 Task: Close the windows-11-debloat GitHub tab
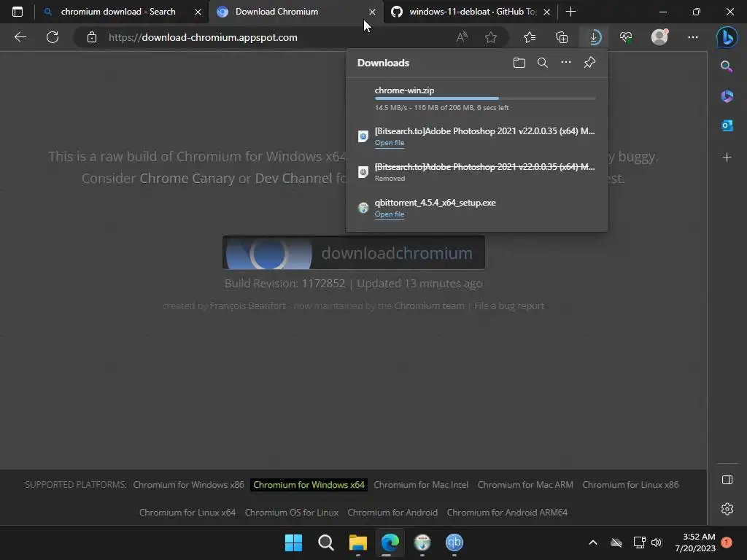pos(546,12)
